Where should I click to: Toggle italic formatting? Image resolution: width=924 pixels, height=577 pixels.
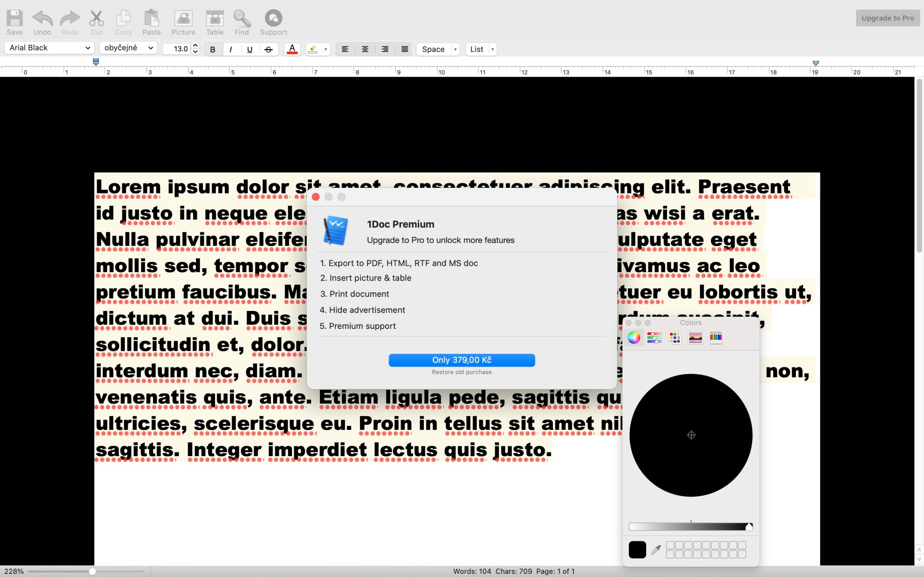231,50
